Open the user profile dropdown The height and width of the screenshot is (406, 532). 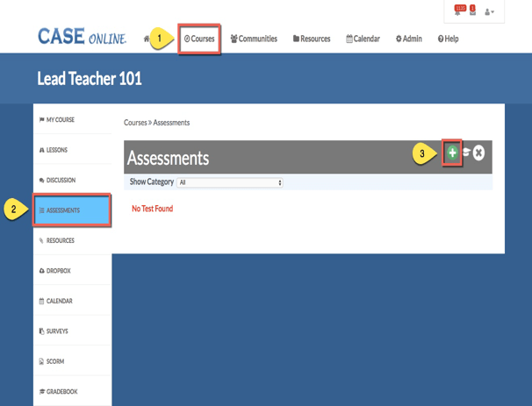(x=490, y=12)
